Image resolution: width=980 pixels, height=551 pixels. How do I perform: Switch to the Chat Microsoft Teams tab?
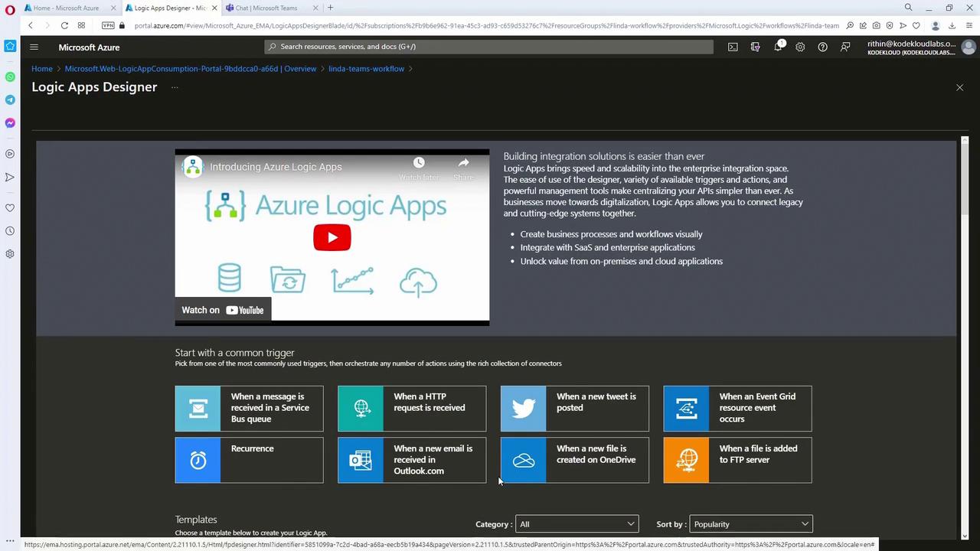pos(267,8)
